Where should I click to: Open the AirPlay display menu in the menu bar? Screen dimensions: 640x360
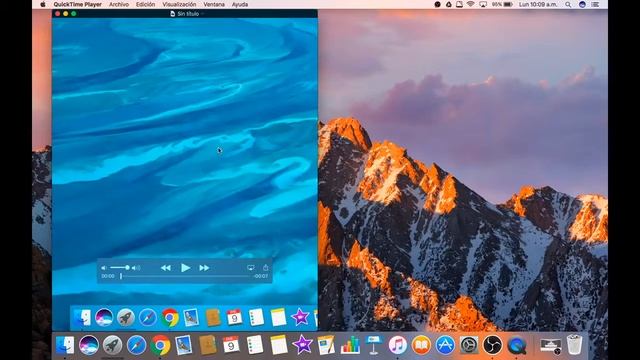coord(483,4)
